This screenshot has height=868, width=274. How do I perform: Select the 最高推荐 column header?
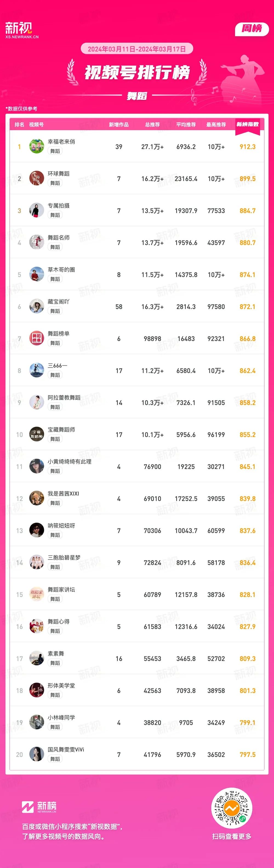pos(216,125)
